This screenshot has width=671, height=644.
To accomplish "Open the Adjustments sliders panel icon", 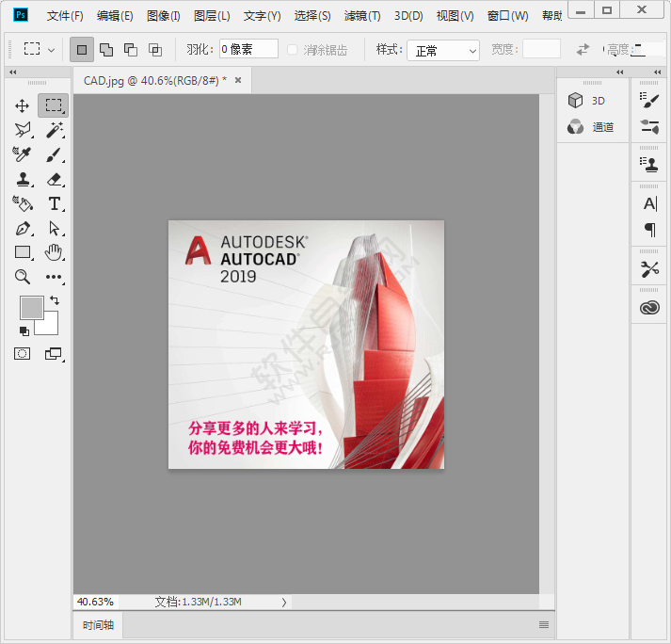I will 649,127.
